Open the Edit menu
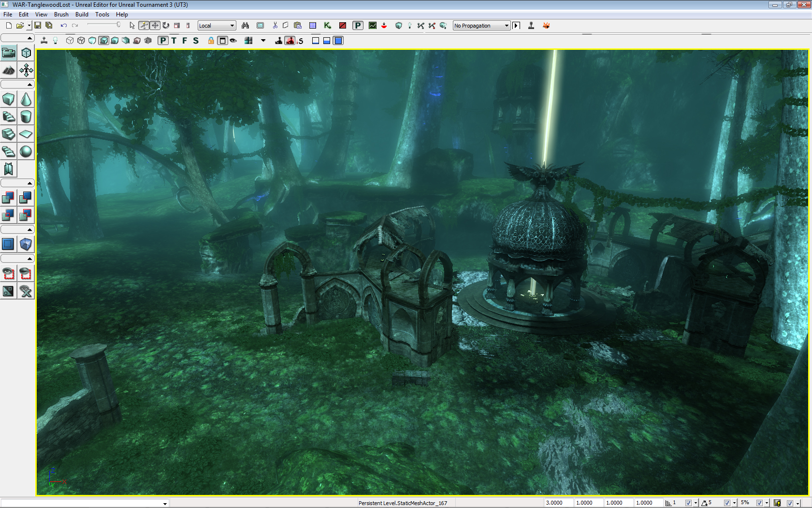 (24, 15)
